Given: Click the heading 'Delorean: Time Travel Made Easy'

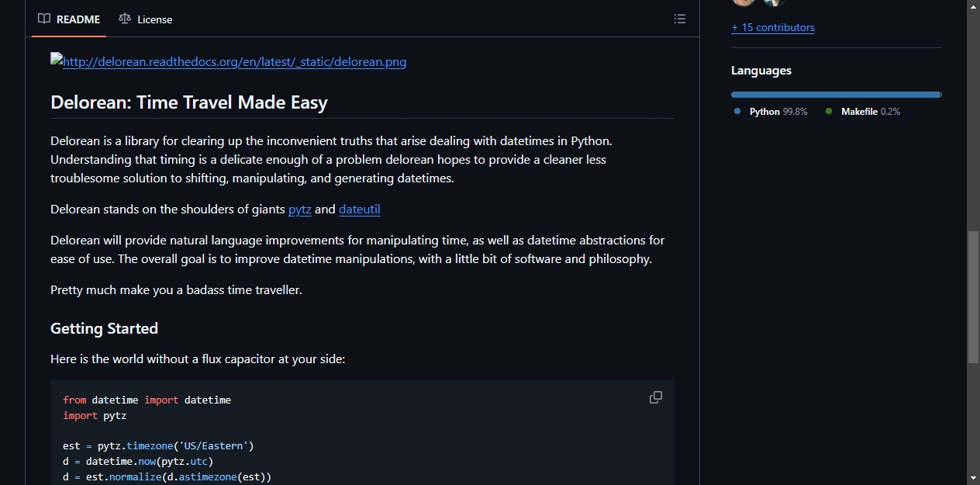Looking at the screenshot, I should (x=189, y=102).
